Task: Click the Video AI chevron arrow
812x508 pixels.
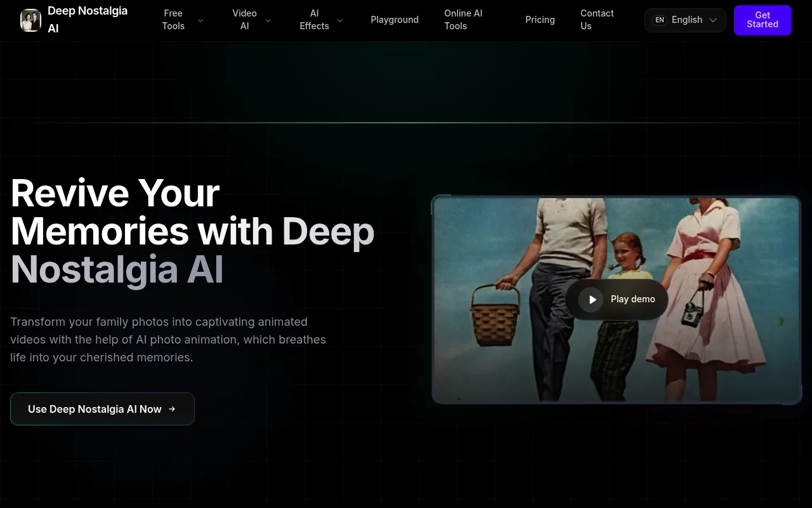Action: click(x=268, y=20)
